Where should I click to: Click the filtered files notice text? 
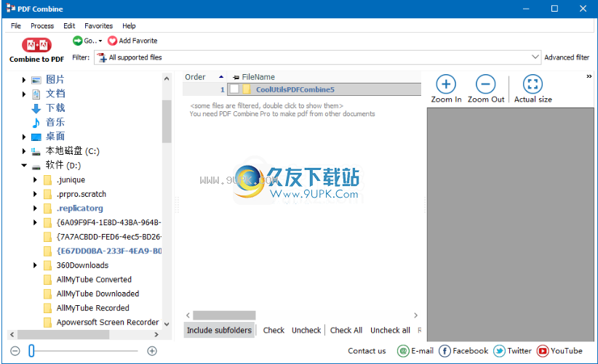(266, 106)
